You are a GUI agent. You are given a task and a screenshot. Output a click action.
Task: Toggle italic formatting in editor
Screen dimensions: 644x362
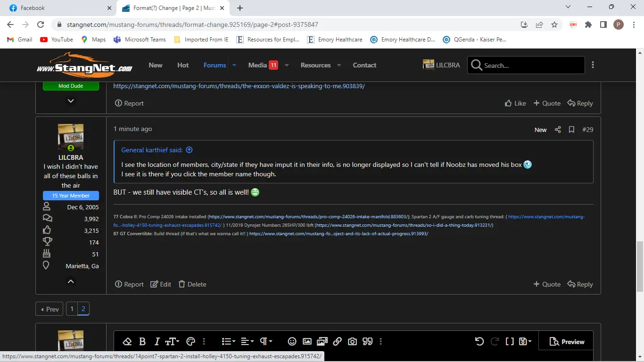pyautogui.click(x=157, y=342)
